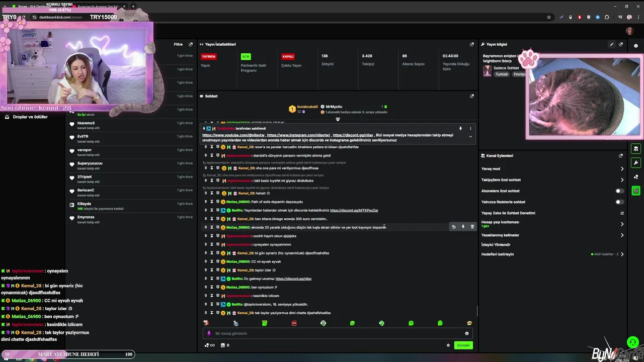Reply to Matias_06900's hovered message
This screenshot has height=362, width=644.
(x=454, y=227)
